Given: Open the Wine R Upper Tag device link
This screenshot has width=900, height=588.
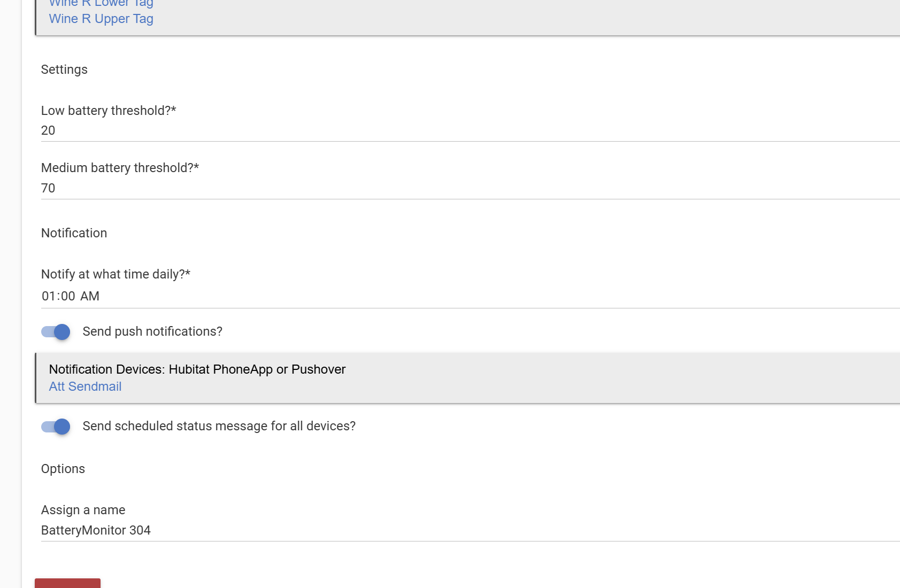Looking at the screenshot, I should pyautogui.click(x=101, y=19).
